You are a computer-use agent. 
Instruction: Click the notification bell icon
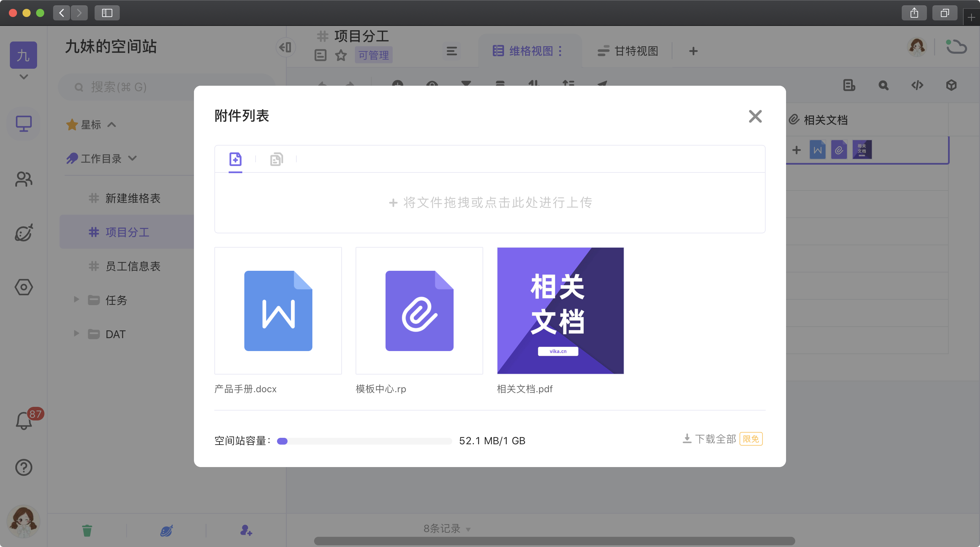[x=23, y=421]
